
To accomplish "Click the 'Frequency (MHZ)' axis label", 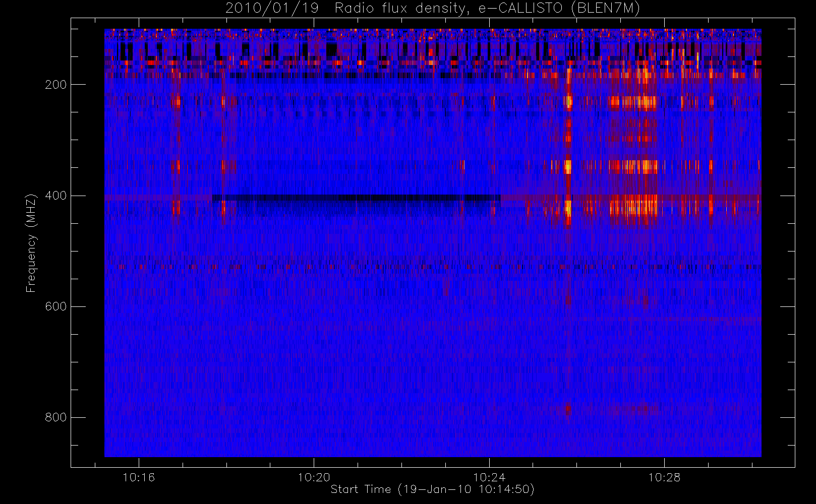I will click(x=31, y=243).
